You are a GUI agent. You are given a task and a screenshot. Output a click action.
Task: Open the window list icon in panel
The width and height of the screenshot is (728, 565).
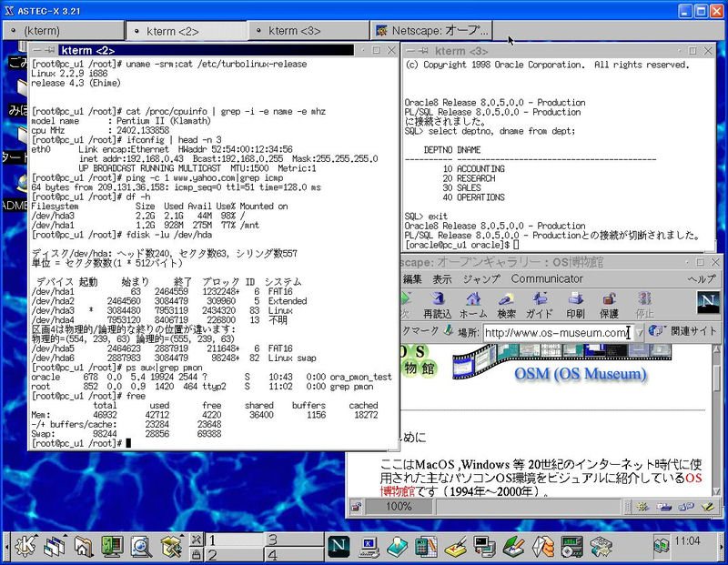tap(55, 547)
